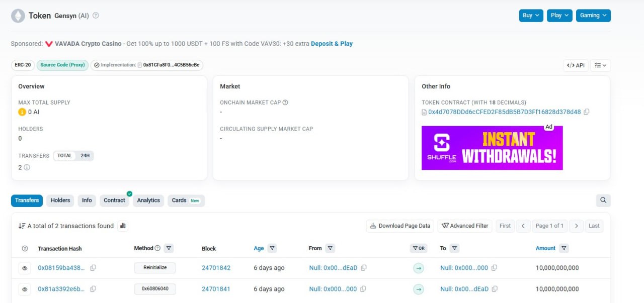Open the Advanced Filter

(x=465, y=226)
